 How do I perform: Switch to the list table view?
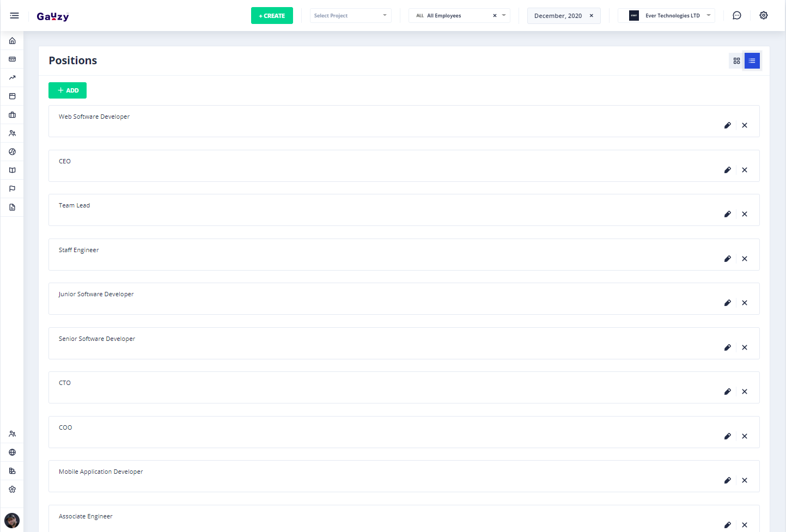click(752, 61)
